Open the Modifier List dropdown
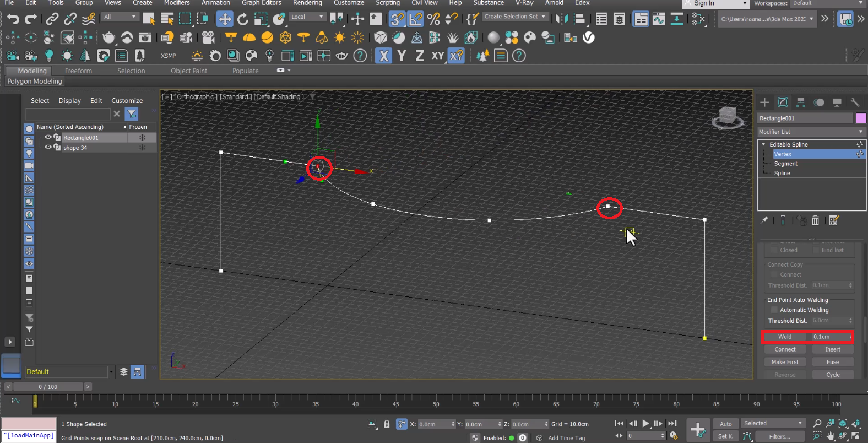The image size is (868, 443). (x=811, y=132)
